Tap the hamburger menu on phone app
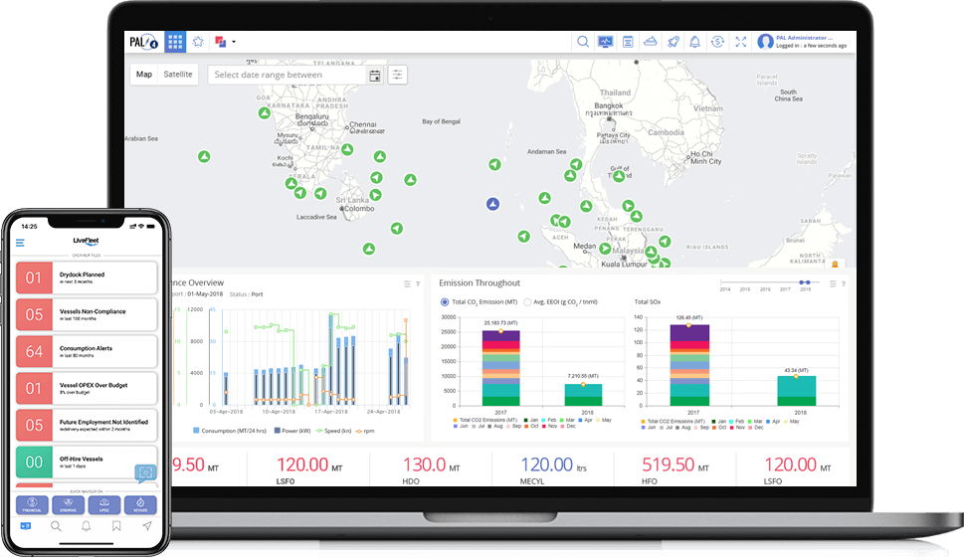 20,242
